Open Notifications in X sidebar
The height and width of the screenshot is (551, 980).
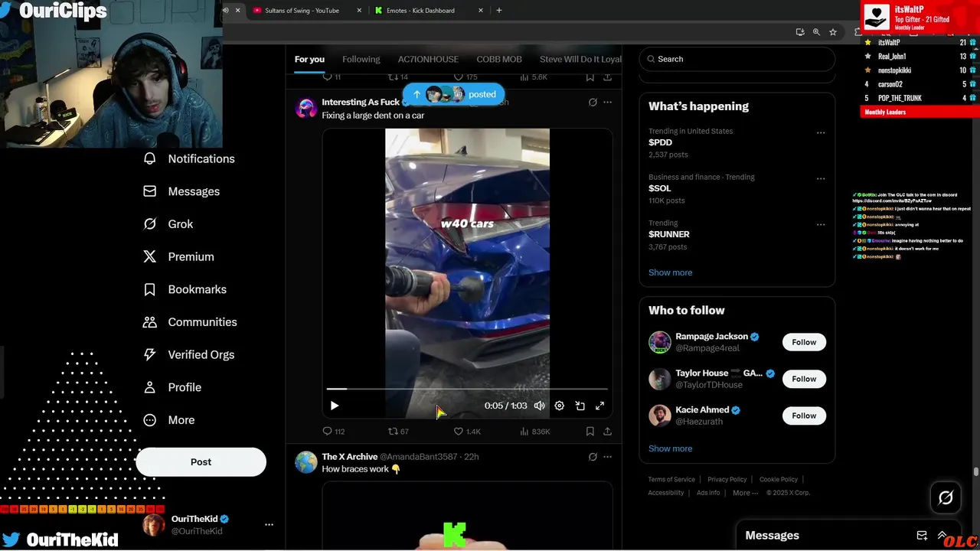(x=189, y=158)
